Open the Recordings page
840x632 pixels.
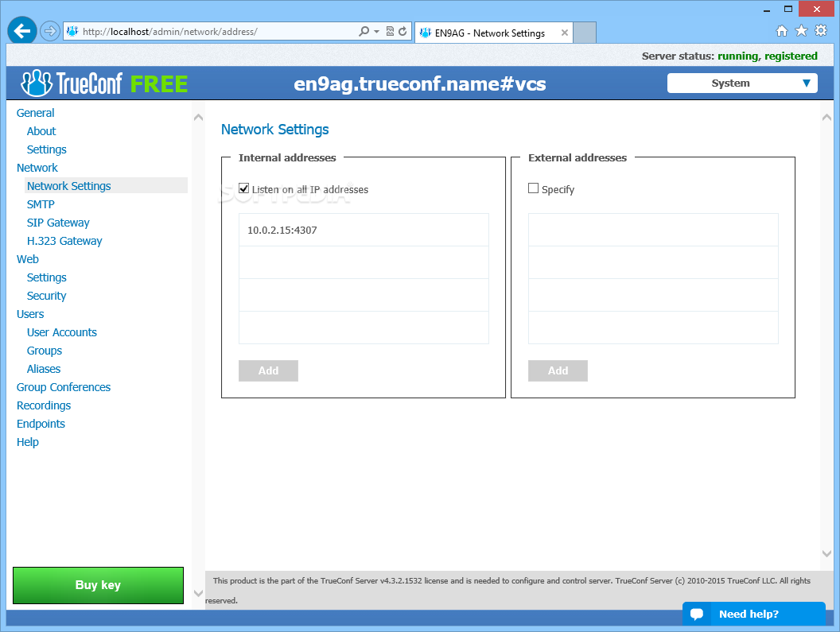point(44,405)
